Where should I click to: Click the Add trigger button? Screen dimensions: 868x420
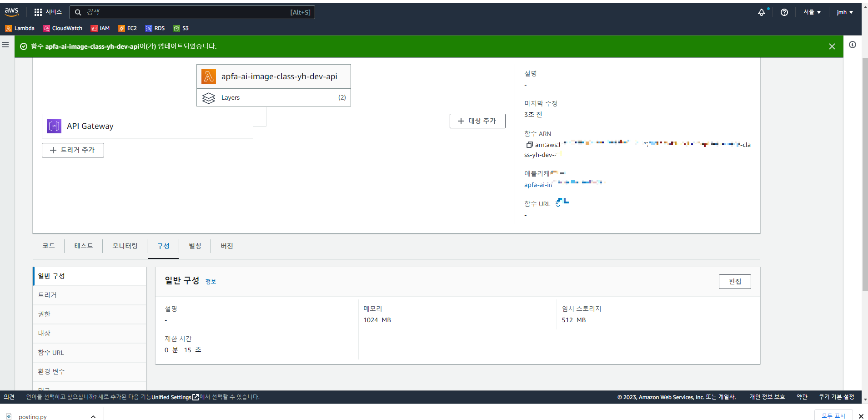(x=73, y=150)
